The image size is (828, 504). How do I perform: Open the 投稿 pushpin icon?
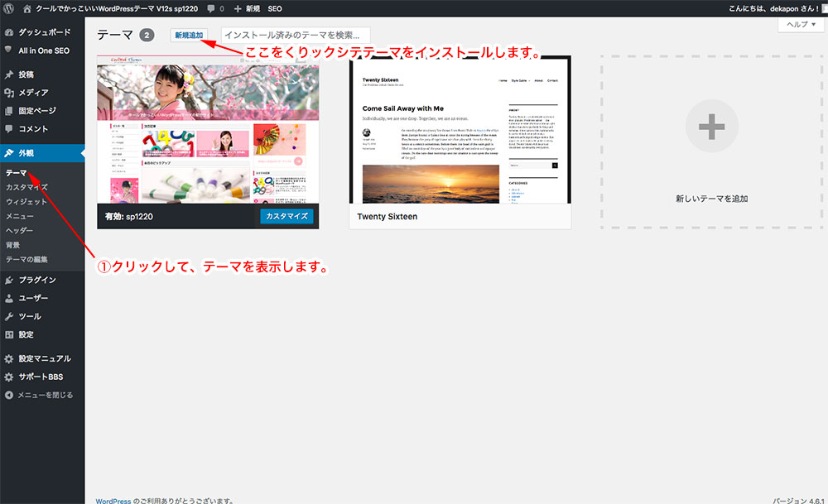tap(9, 74)
